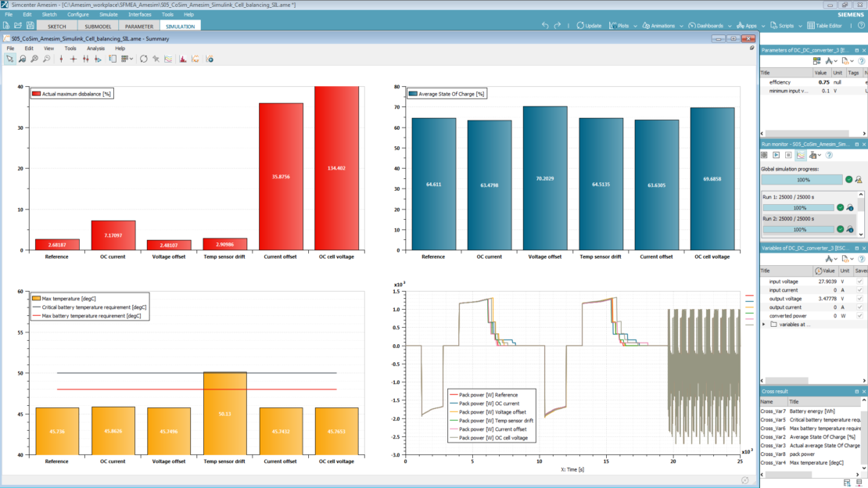Screen dimensions: 868x488
Task: Open the Analysis menu of the plot window
Action: tap(95, 48)
